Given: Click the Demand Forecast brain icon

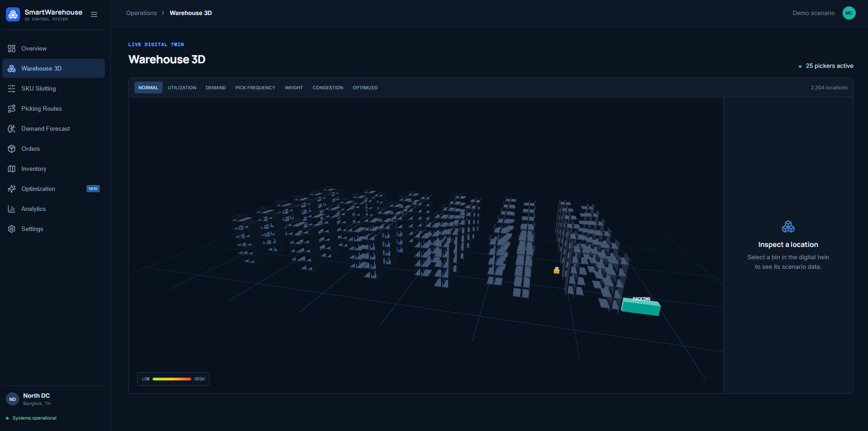Looking at the screenshot, I should click(x=12, y=129).
